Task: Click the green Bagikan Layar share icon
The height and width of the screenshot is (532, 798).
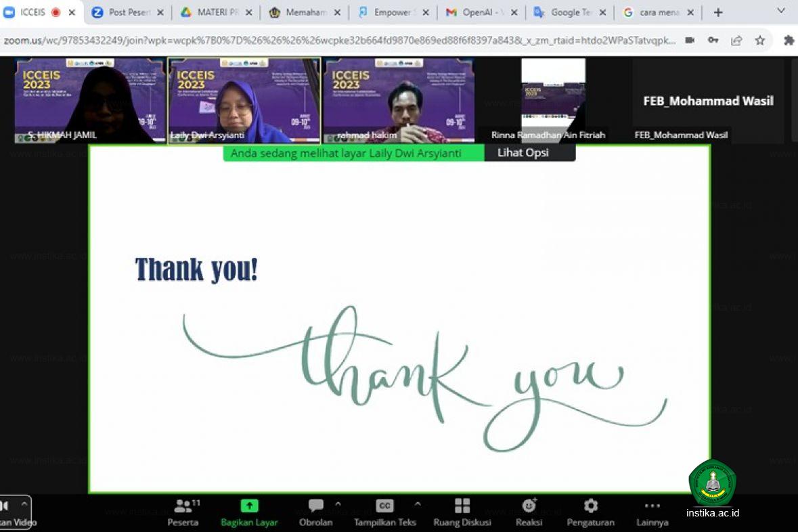Action: (x=249, y=506)
